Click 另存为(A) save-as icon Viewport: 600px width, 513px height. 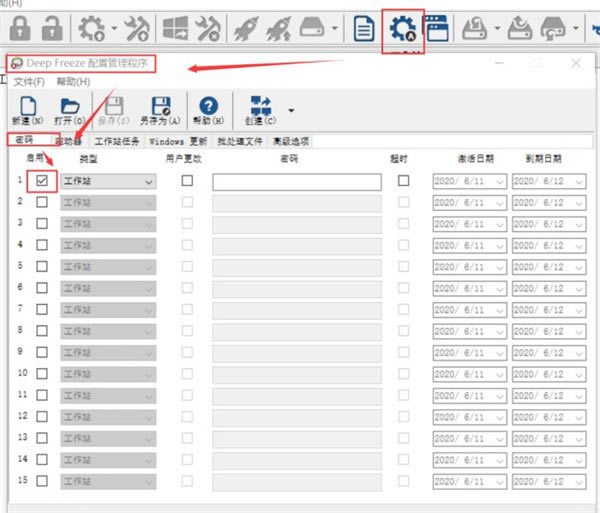[x=160, y=111]
